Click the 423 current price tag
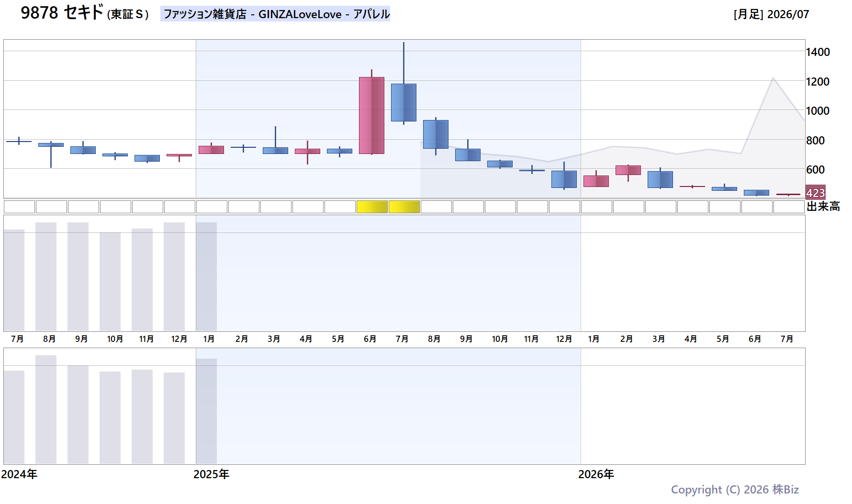The width and height of the screenshot is (852, 504). tap(815, 193)
